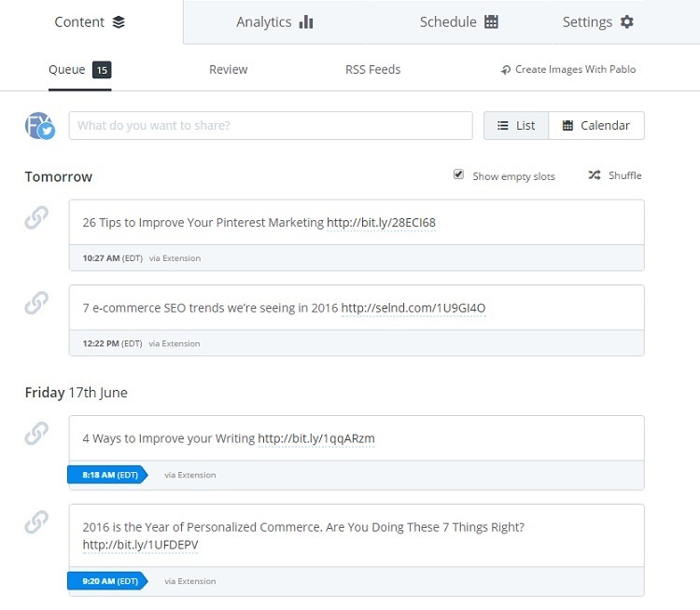Click the shuffle arrows icon
The height and width of the screenshot is (610, 700).
click(595, 175)
